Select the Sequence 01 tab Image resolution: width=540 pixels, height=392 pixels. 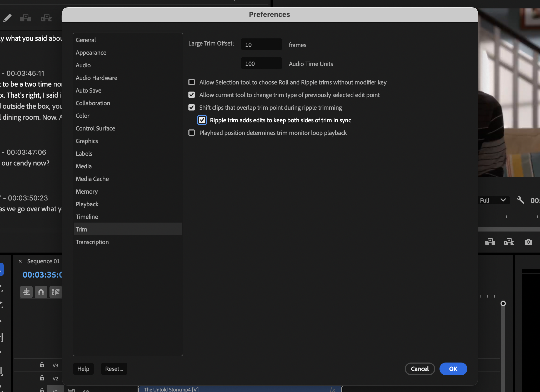coord(43,261)
